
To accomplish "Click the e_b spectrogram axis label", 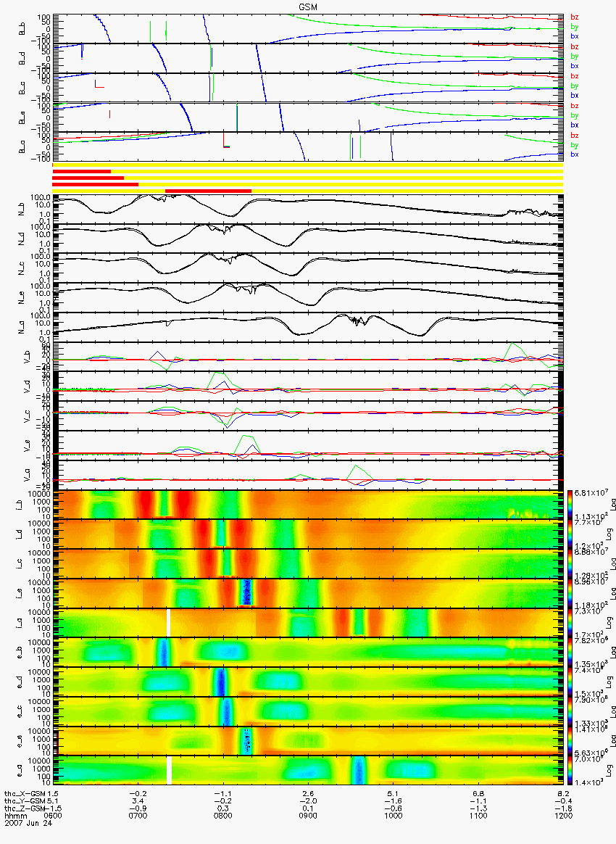I will (x=17, y=653).
